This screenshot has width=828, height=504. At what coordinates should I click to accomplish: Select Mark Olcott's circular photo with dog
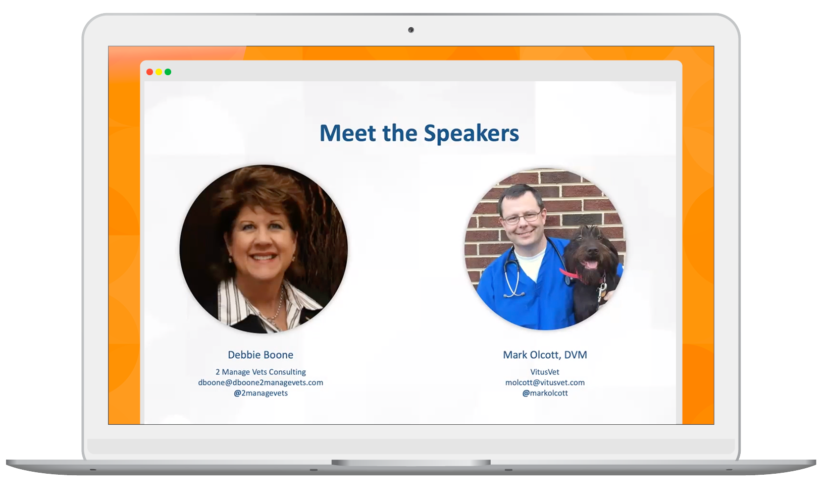(x=545, y=249)
